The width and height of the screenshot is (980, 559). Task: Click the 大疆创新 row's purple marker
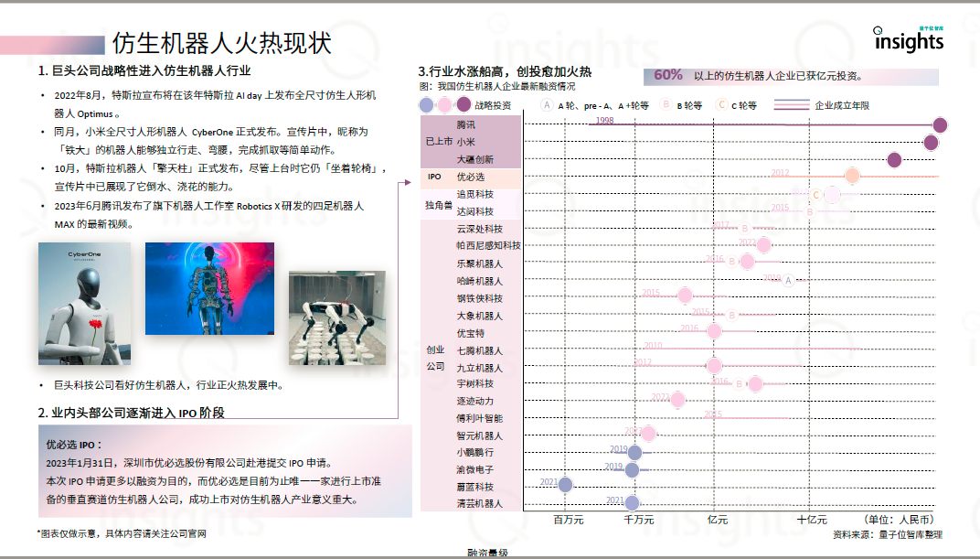(894, 160)
